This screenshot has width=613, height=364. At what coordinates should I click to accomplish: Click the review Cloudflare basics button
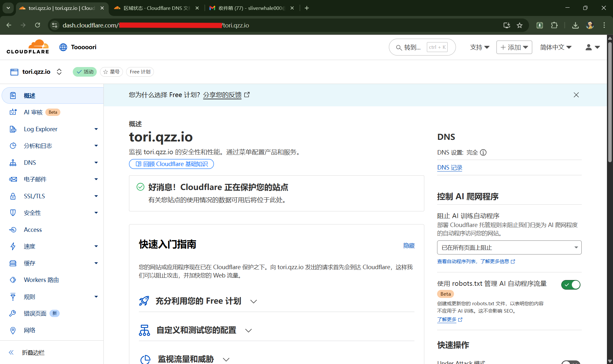171,164
